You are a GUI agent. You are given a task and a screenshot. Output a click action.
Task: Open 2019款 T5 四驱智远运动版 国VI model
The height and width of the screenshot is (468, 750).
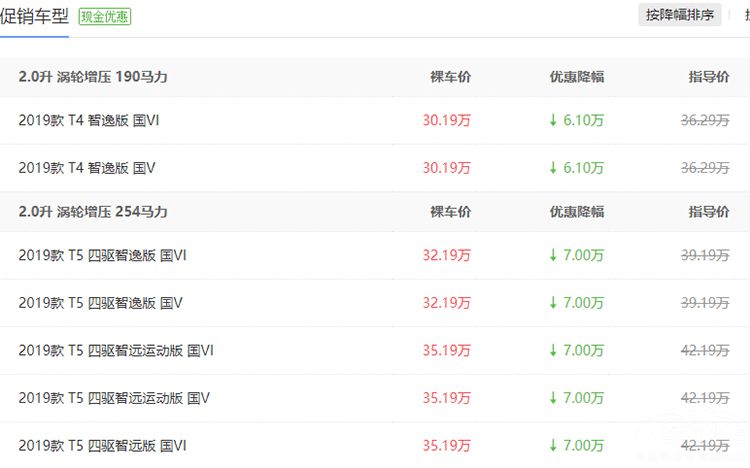point(116,350)
